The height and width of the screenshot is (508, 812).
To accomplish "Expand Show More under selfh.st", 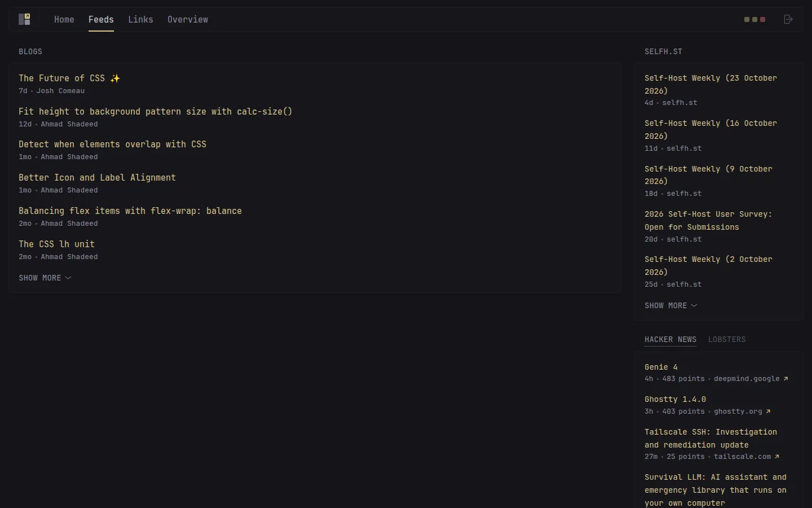I will 671,305.
